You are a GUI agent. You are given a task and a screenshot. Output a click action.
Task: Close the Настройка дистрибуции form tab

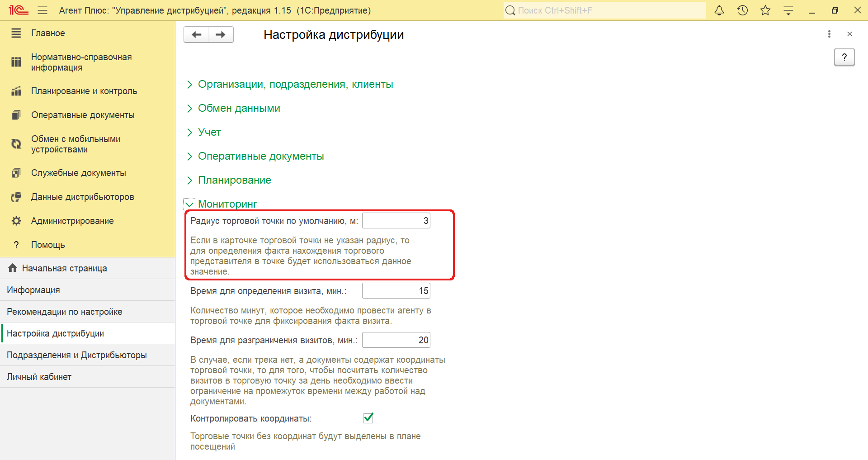pyautogui.click(x=849, y=34)
